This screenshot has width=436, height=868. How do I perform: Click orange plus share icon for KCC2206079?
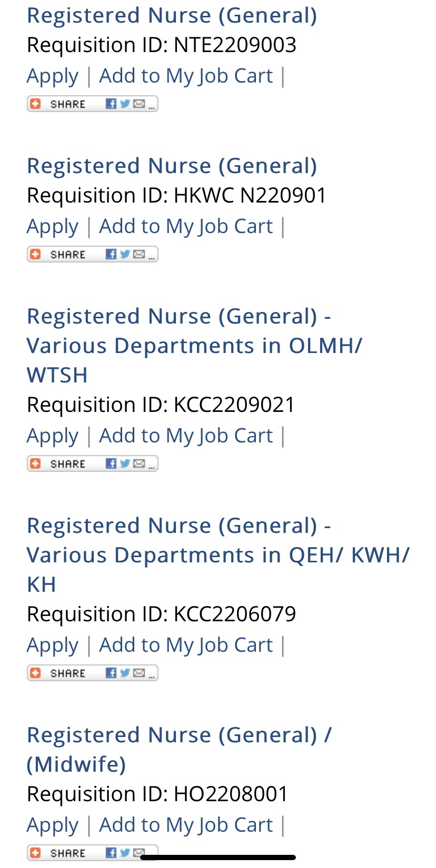35,673
